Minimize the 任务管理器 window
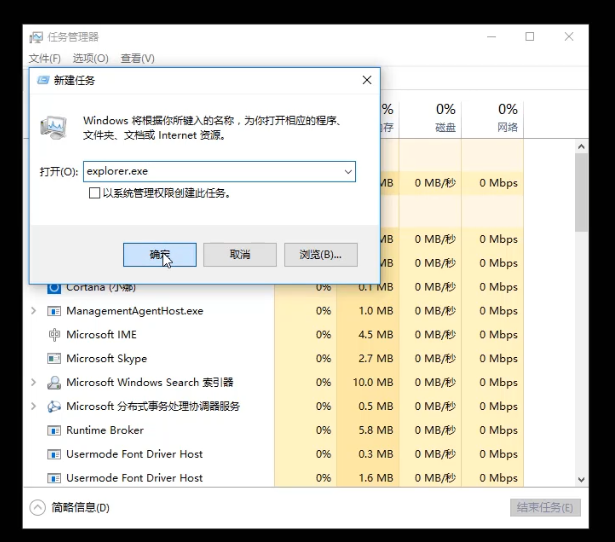The width and height of the screenshot is (615, 542). pos(491,36)
